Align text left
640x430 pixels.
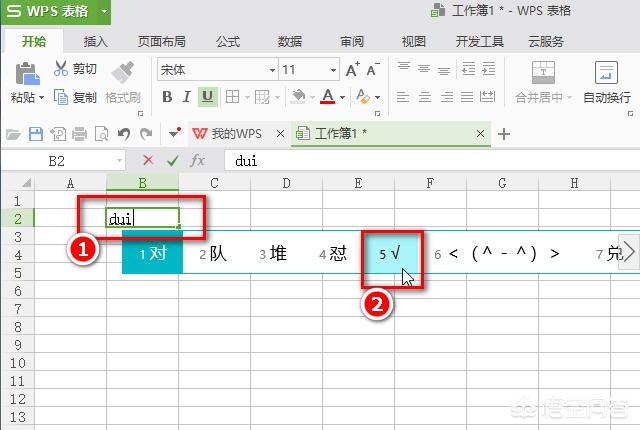pos(403,97)
